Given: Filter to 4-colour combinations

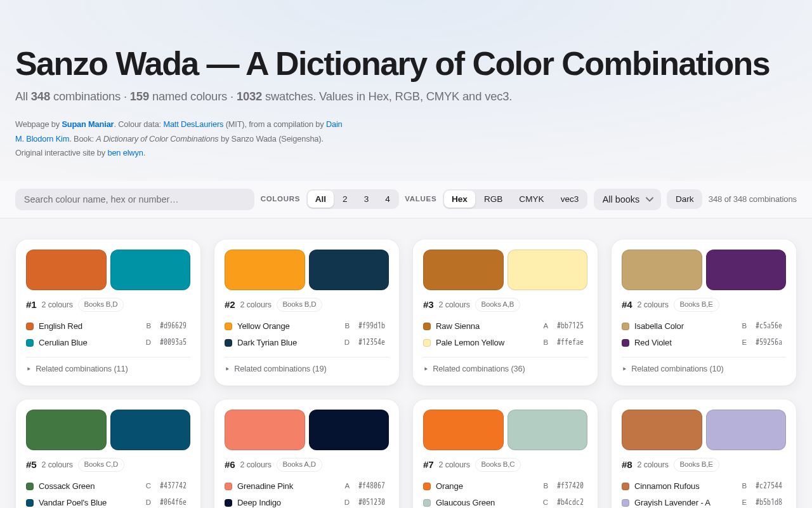Looking at the screenshot, I should pyautogui.click(x=388, y=199).
